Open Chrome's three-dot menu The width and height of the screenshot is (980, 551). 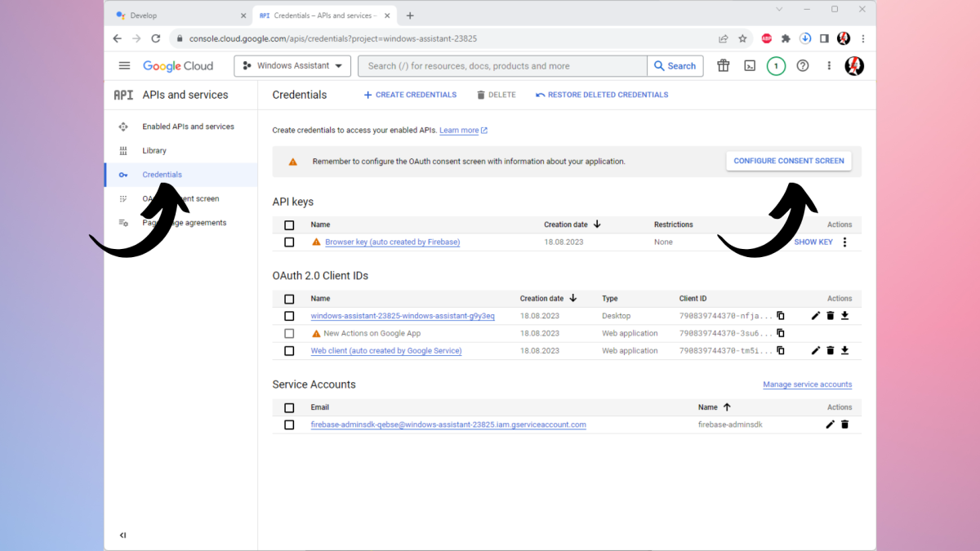click(863, 38)
